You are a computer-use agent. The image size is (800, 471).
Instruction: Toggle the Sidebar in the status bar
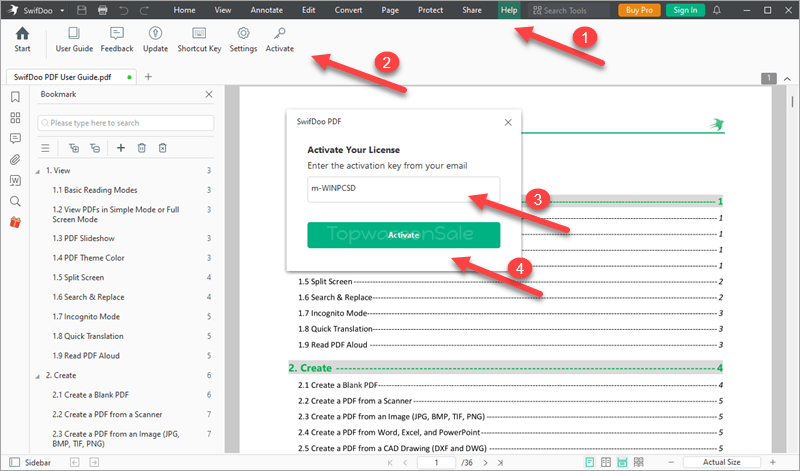pyautogui.click(x=31, y=462)
